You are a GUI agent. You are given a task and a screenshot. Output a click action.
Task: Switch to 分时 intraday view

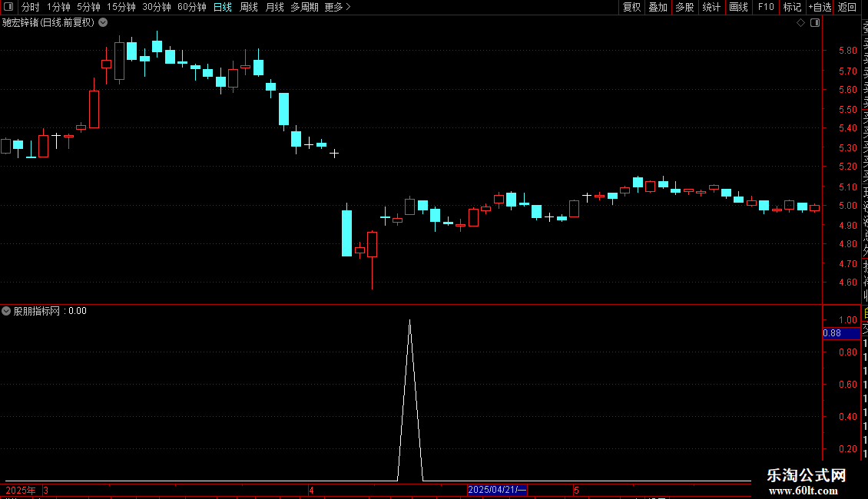click(x=31, y=7)
